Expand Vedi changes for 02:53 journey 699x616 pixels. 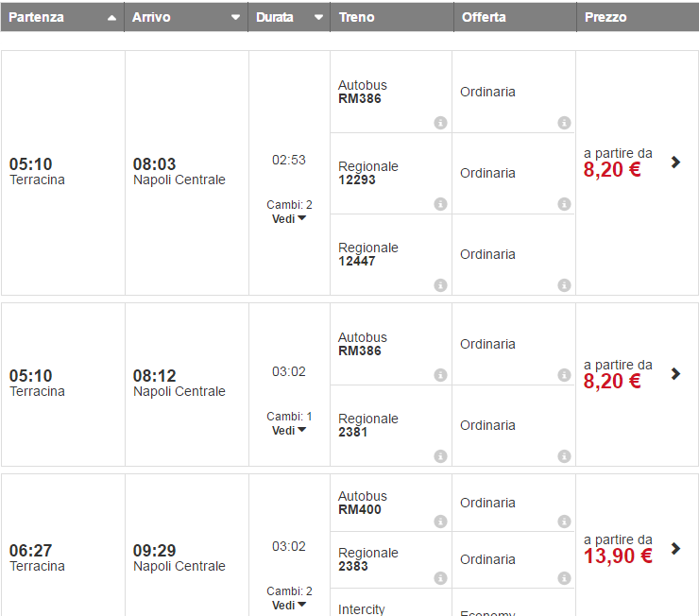click(x=289, y=218)
